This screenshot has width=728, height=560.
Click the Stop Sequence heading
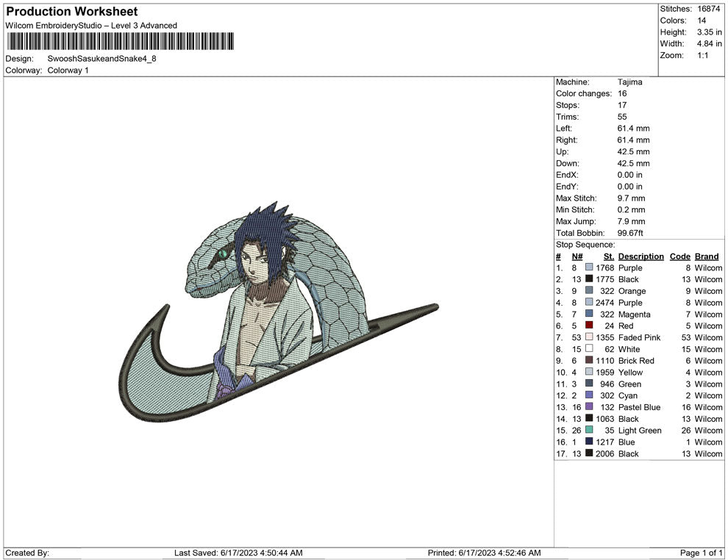click(585, 245)
